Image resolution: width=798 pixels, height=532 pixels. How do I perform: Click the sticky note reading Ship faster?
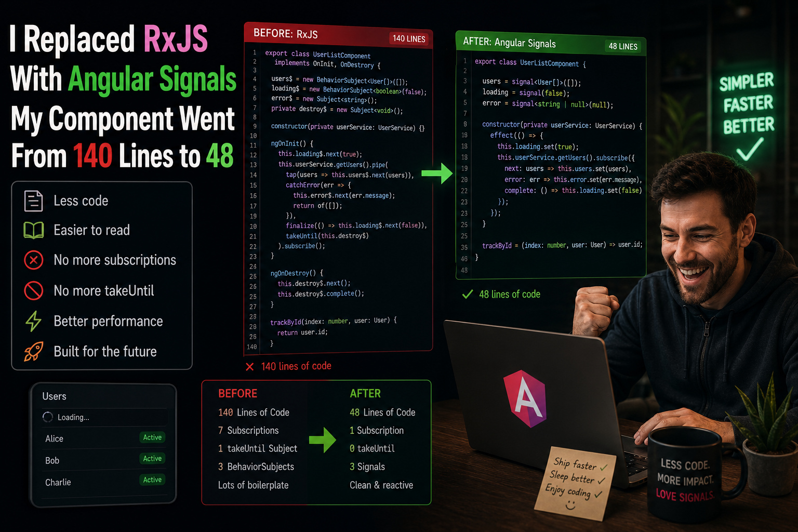(x=576, y=483)
